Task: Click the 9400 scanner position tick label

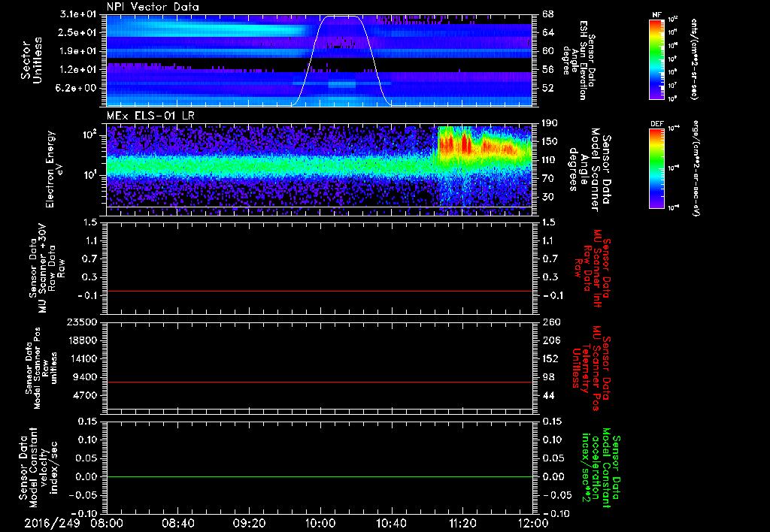Action: tap(84, 377)
